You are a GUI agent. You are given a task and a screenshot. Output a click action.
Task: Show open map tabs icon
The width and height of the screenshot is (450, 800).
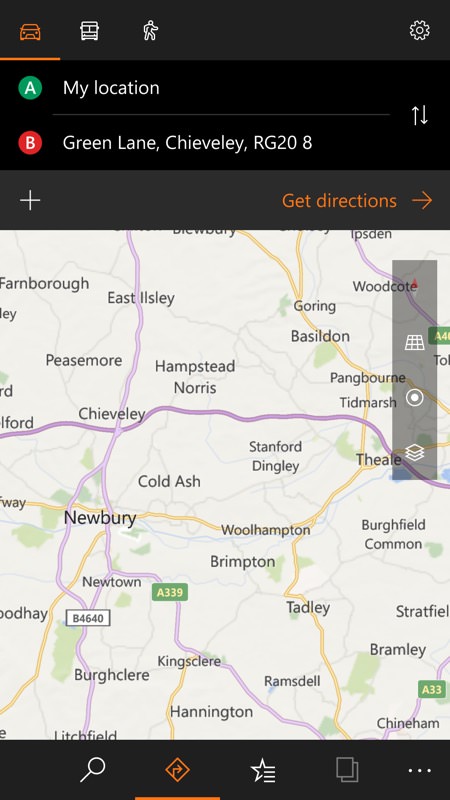pos(347,769)
